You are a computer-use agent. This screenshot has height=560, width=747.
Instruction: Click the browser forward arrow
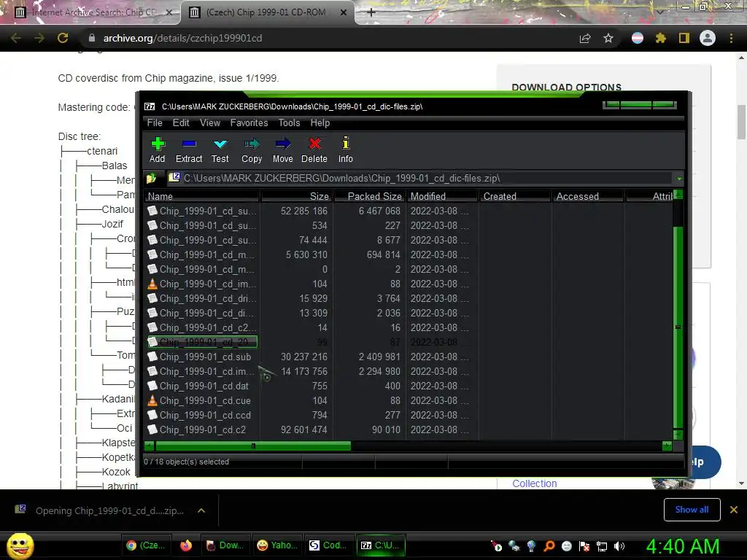[x=39, y=38]
